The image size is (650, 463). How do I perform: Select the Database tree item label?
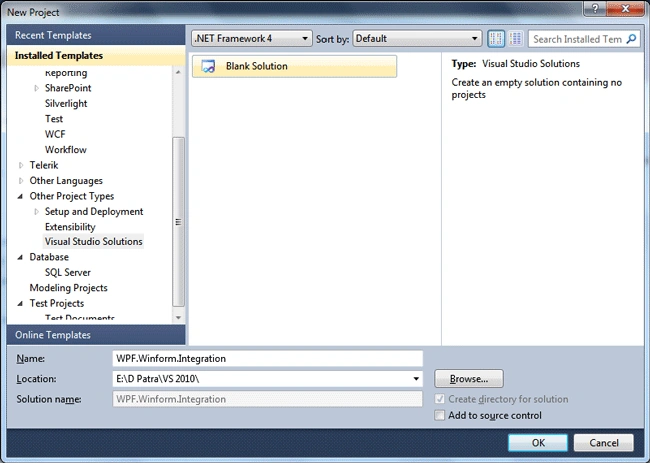tap(49, 257)
